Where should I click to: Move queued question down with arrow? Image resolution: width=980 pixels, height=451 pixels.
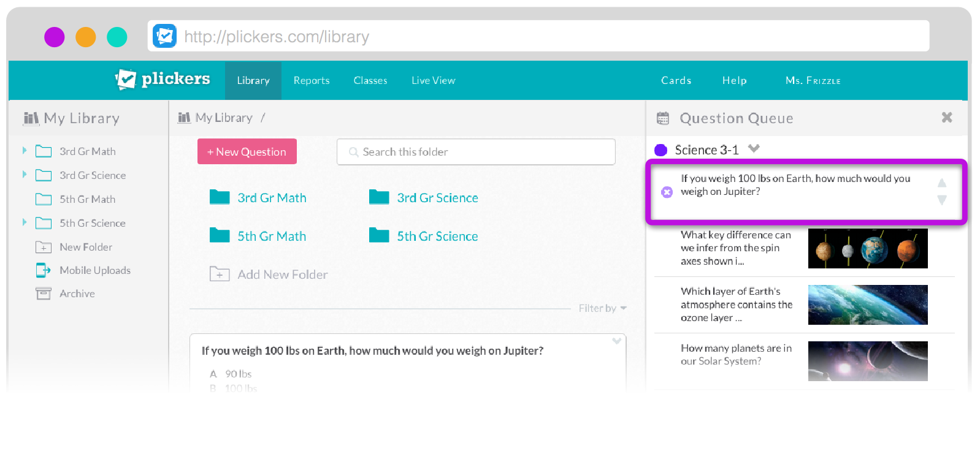tap(941, 200)
